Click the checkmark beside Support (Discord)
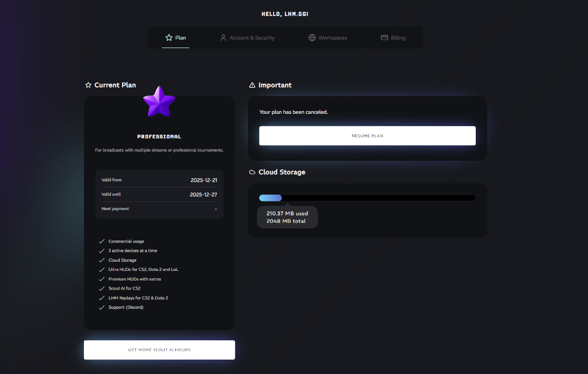Image resolution: width=588 pixels, height=374 pixels. click(102, 307)
